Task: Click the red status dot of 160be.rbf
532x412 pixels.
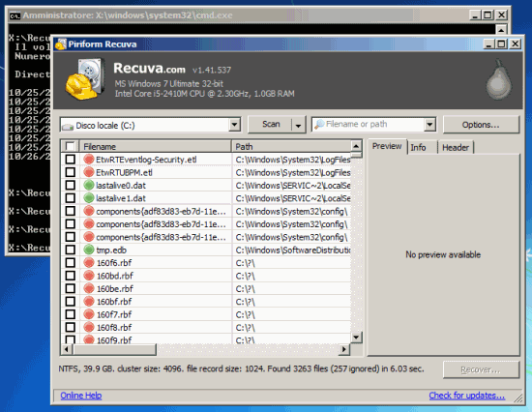Action: click(89, 288)
